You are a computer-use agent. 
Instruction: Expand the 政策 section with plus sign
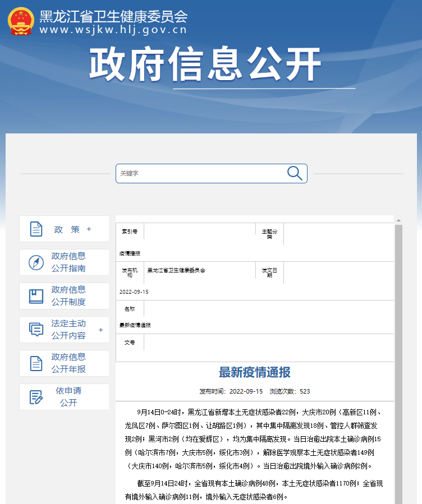point(89,229)
